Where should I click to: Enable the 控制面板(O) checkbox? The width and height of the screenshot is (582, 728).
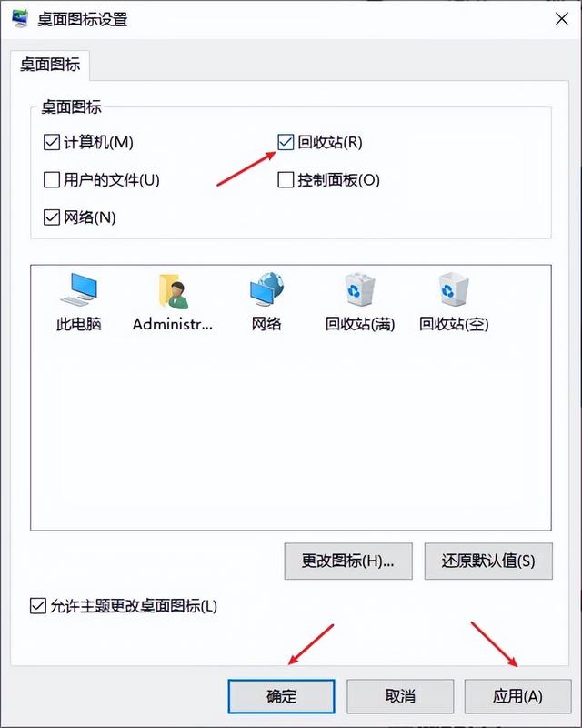[x=286, y=179]
